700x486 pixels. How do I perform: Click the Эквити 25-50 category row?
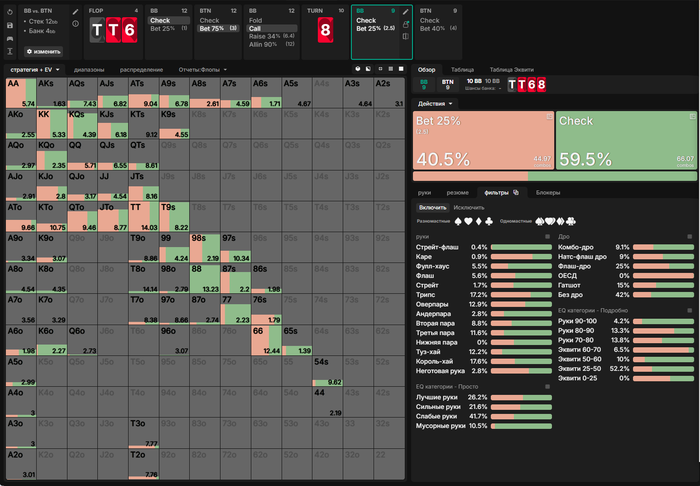pyautogui.click(x=625, y=369)
